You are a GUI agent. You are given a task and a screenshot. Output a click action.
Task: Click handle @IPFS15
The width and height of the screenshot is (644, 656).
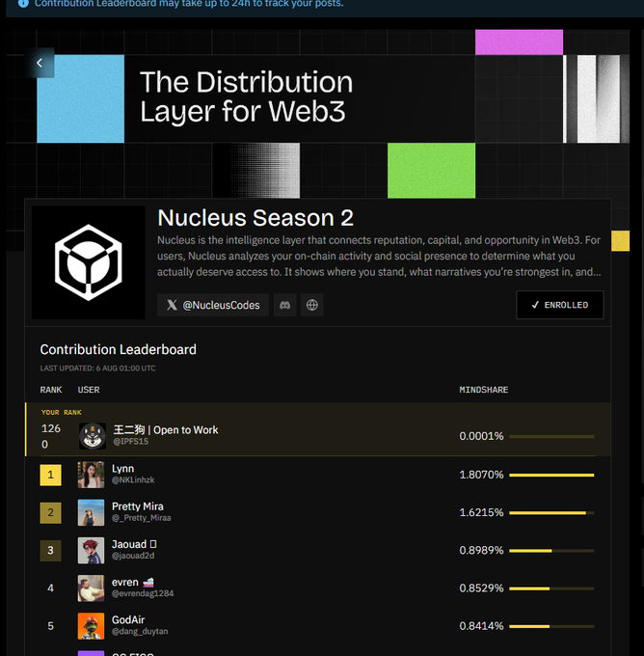[131, 442]
